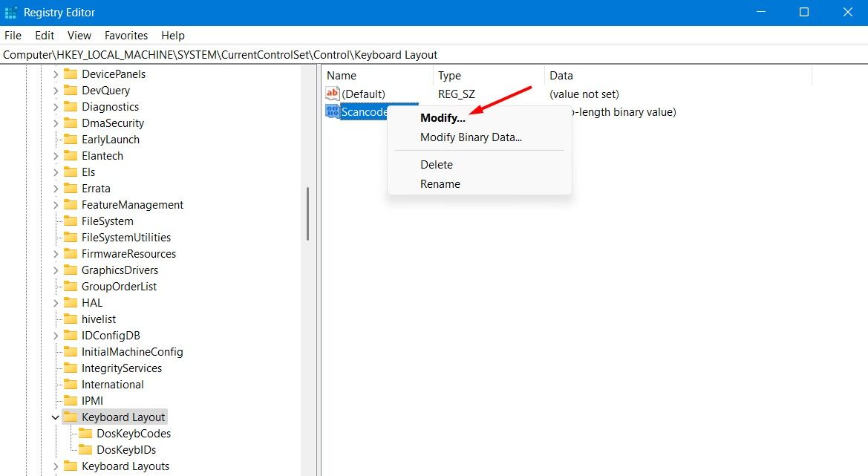Select the "(Default)" value name
868x476 pixels.
[363, 94]
